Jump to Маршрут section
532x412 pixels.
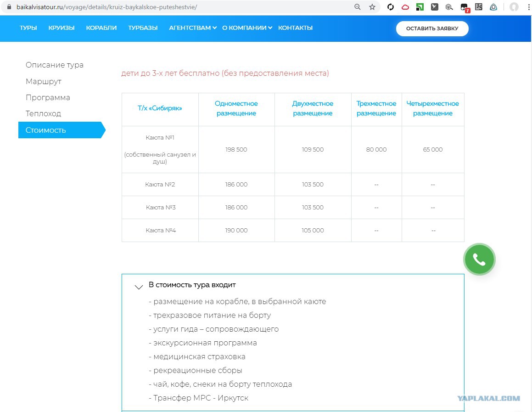point(44,81)
